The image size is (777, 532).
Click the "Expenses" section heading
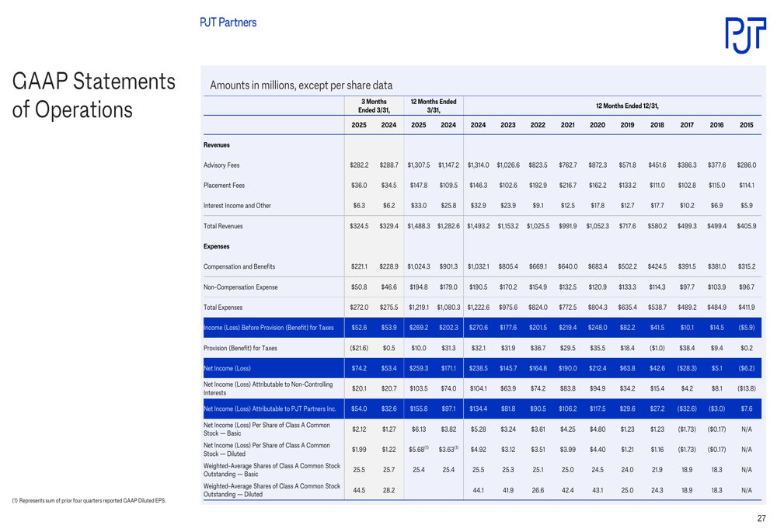click(217, 246)
